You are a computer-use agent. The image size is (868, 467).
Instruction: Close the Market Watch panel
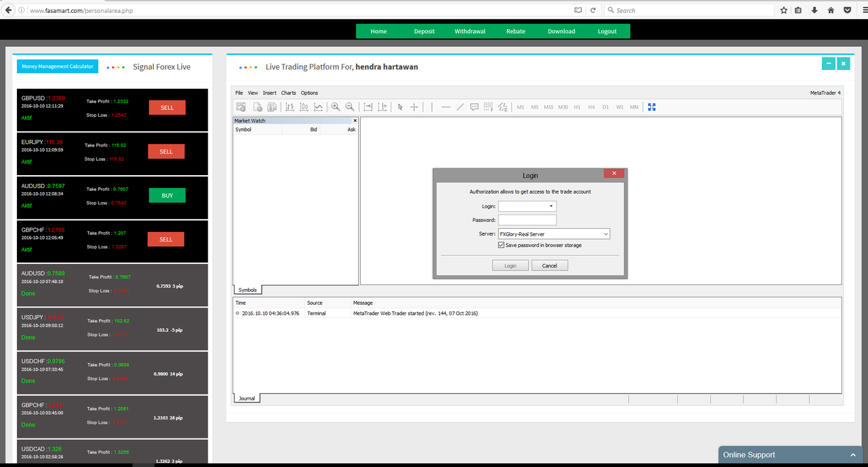tap(355, 120)
